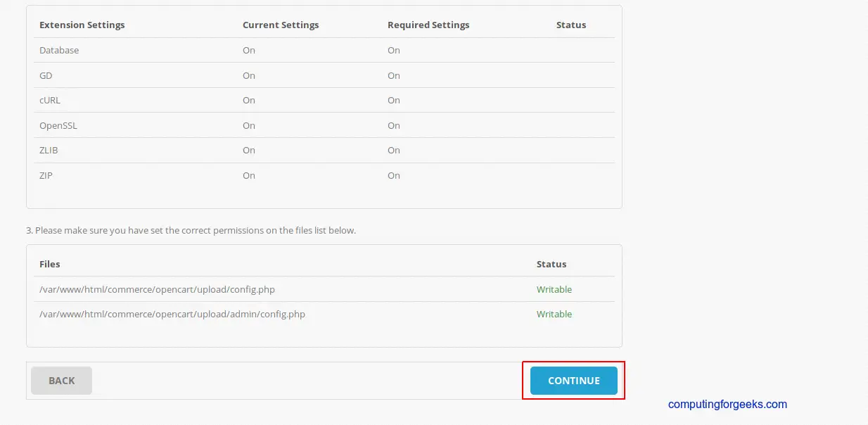Select the GD extension row
This screenshot has width=868, height=425.
(x=46, y=75)
